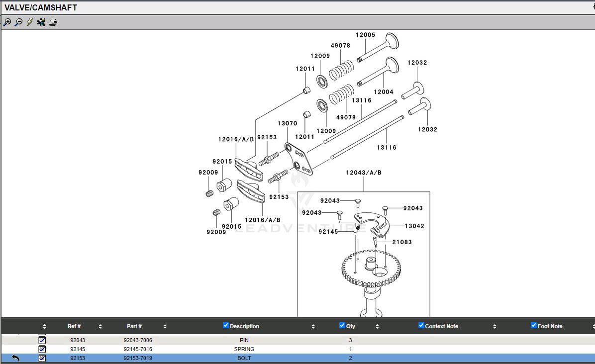Click sort arrows right of Ref # header
595x364 pixels.
click(100, 327)
